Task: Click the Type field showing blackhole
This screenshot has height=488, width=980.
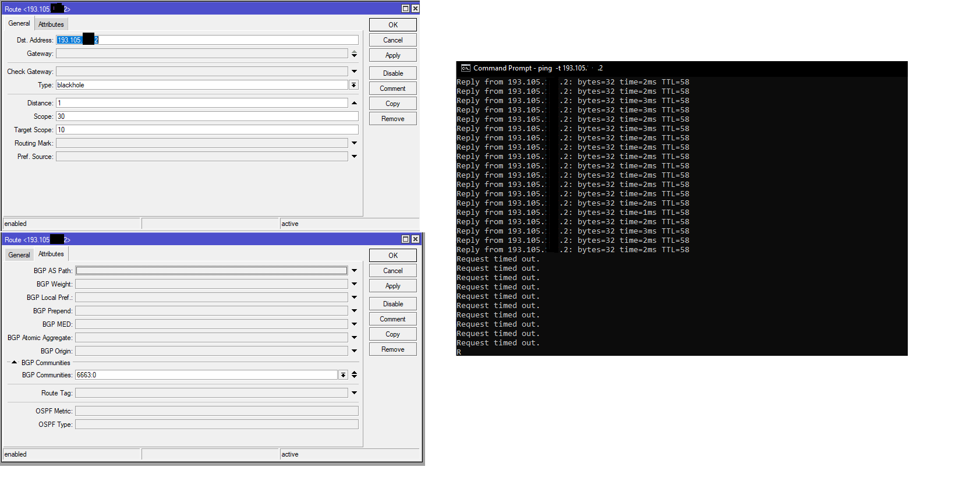Action: (x=202, y=85)
